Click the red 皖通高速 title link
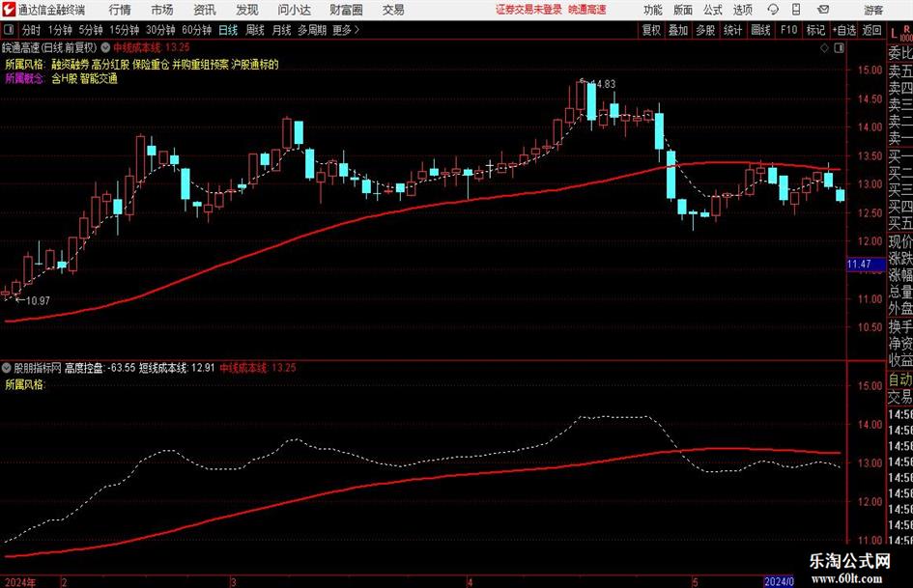Image resolution: width=913 pixels, height=588 pixels. (x=587, y=10)
